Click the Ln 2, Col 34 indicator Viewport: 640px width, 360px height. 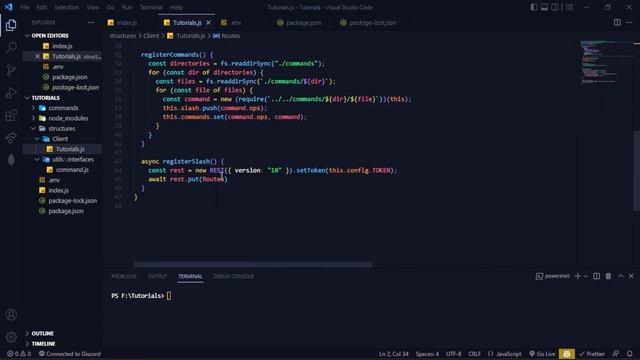[393, 354]
